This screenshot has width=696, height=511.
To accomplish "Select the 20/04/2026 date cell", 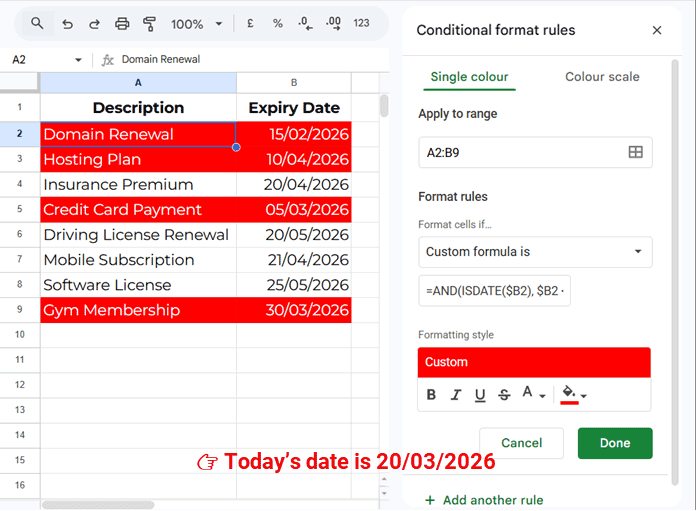I will pyautogui.click(x=294, y=184).
